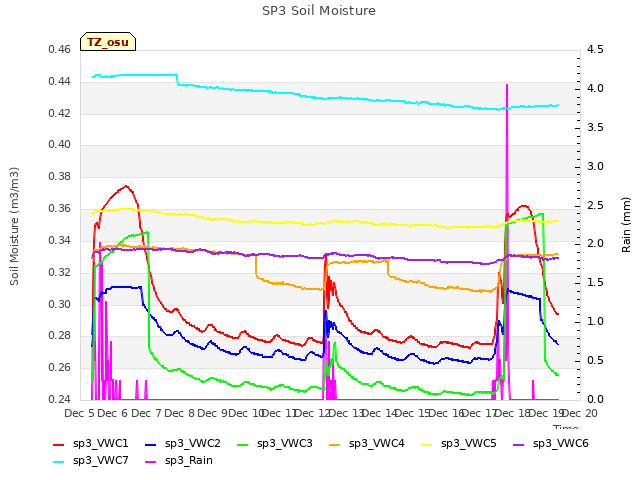
Task: Click the green sp3_VWC3 legend swatch
Action: [243, 444]
